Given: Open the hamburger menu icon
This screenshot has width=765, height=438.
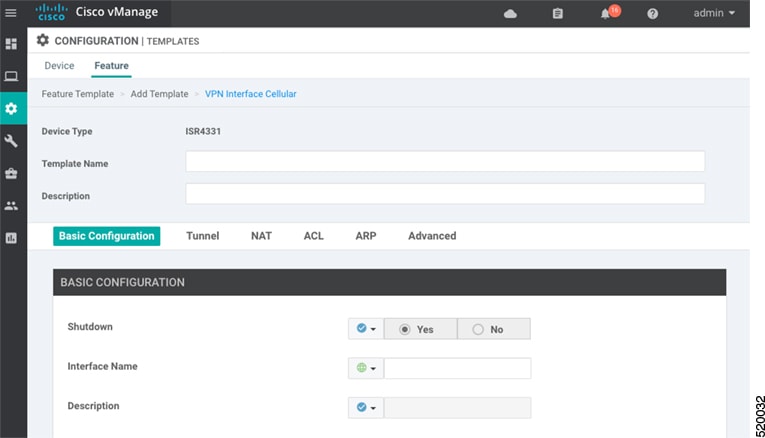Looking at the screenshot, I should (x=11, y=13).
